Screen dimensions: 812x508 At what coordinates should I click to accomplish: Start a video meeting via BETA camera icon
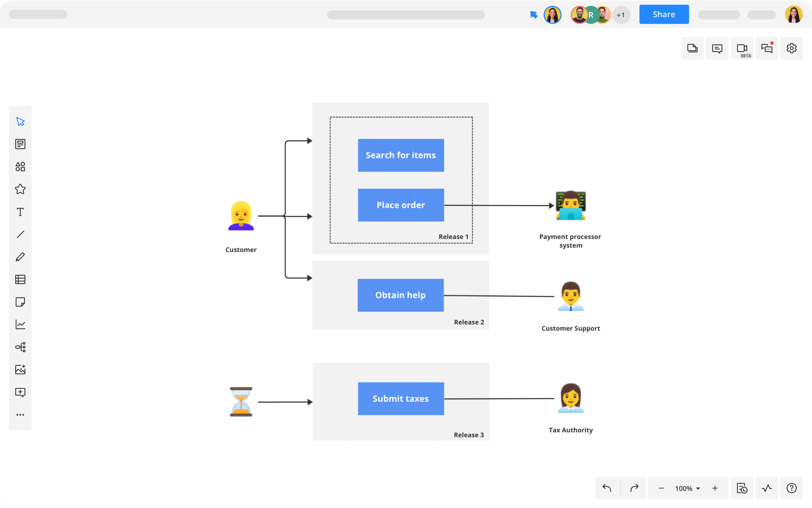point(742,48)
